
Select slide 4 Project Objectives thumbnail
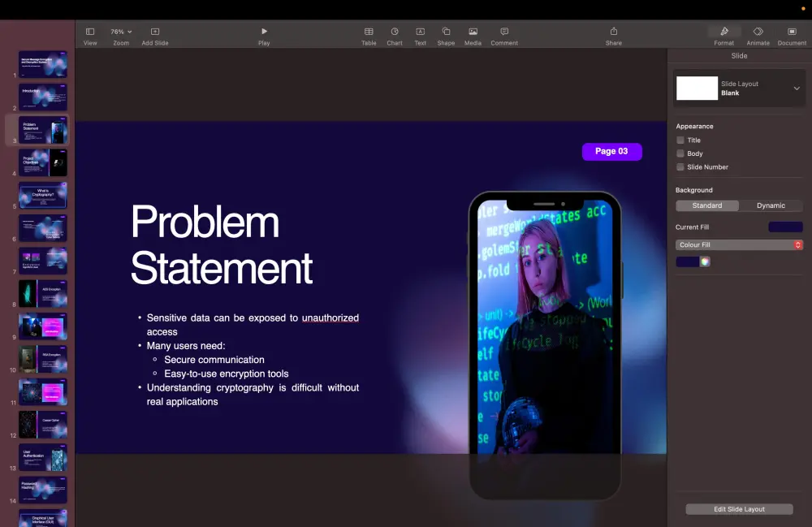(43, 162)
